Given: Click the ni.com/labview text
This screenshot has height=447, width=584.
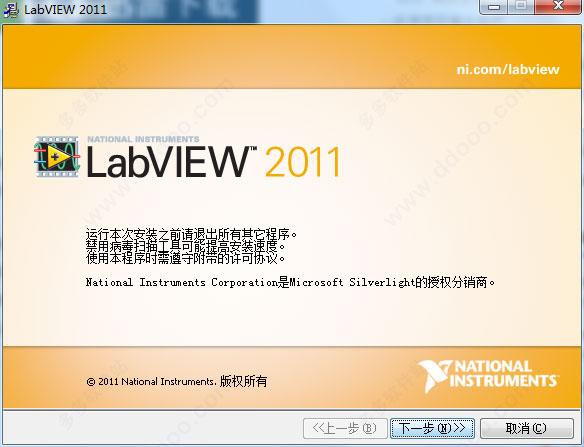Looking at the screenshot, I should [508, 69].
